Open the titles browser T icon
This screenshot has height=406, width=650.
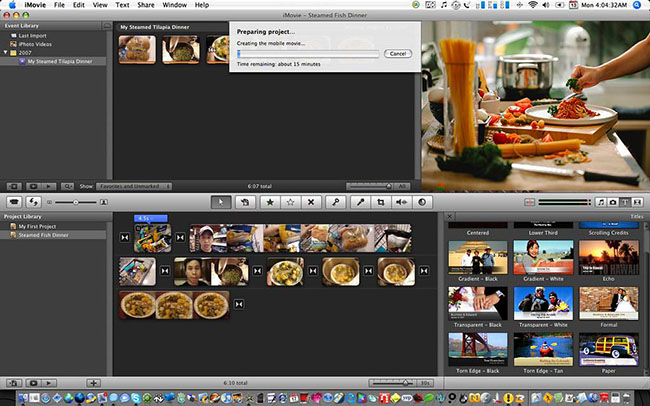(625, 202)
